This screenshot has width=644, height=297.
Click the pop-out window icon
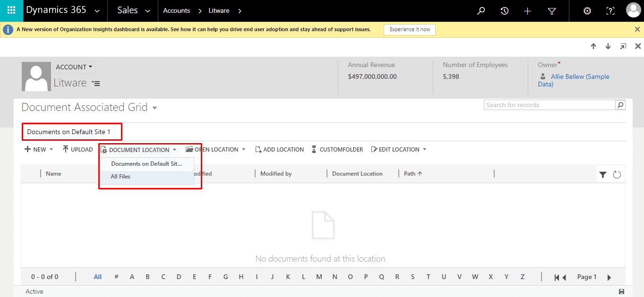pos(623,46)
